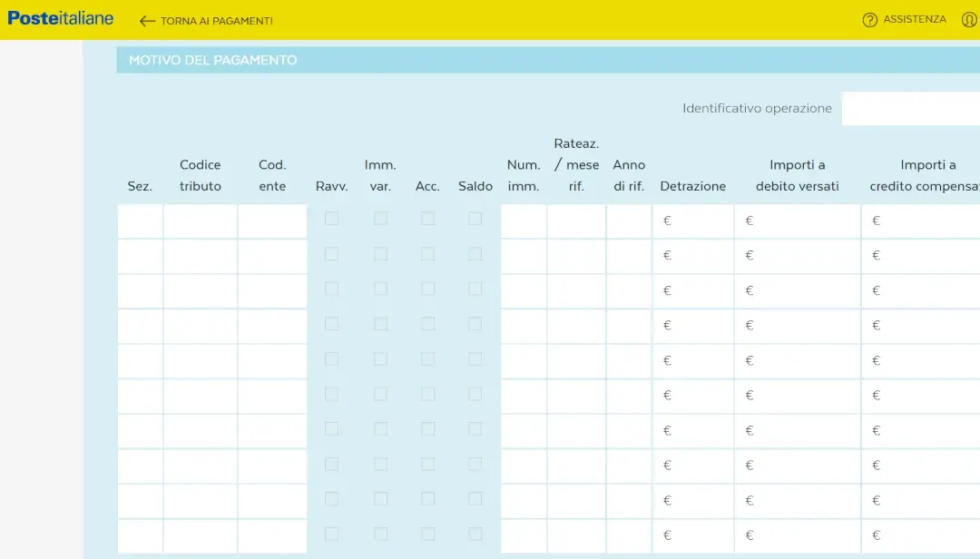Screen dimensions: 980x559
Task: Click the Codice tributo field in the first row
Action: tap(201, 221)
